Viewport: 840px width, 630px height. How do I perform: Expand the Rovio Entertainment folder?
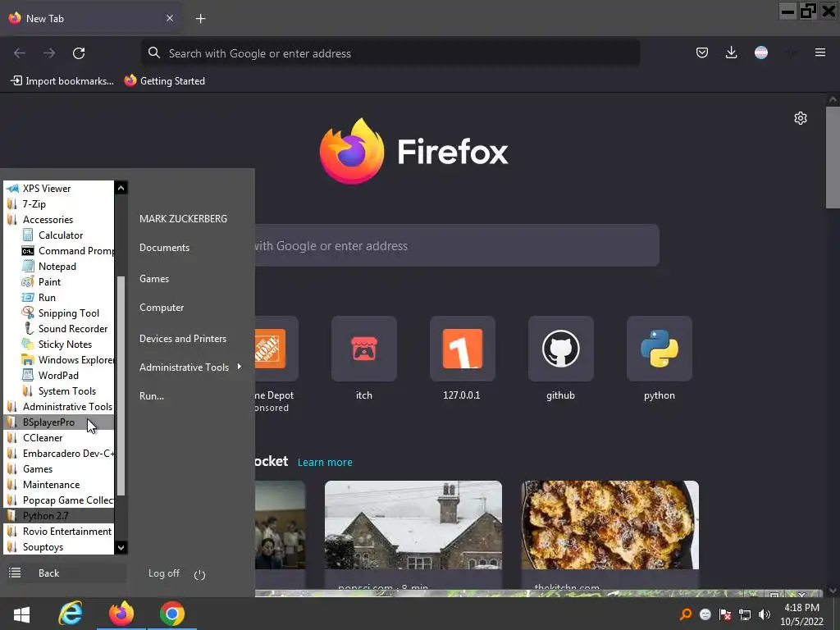[x=59, y=531]
